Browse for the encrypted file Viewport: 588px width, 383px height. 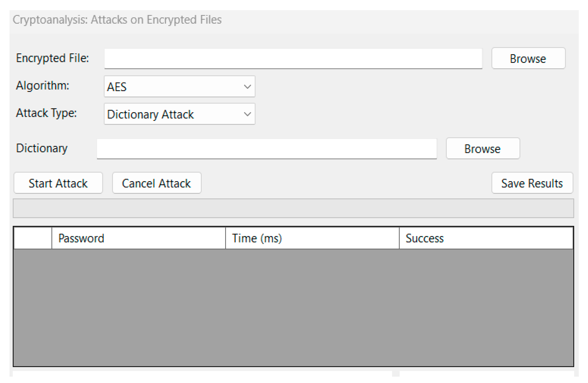click(528, 59)
